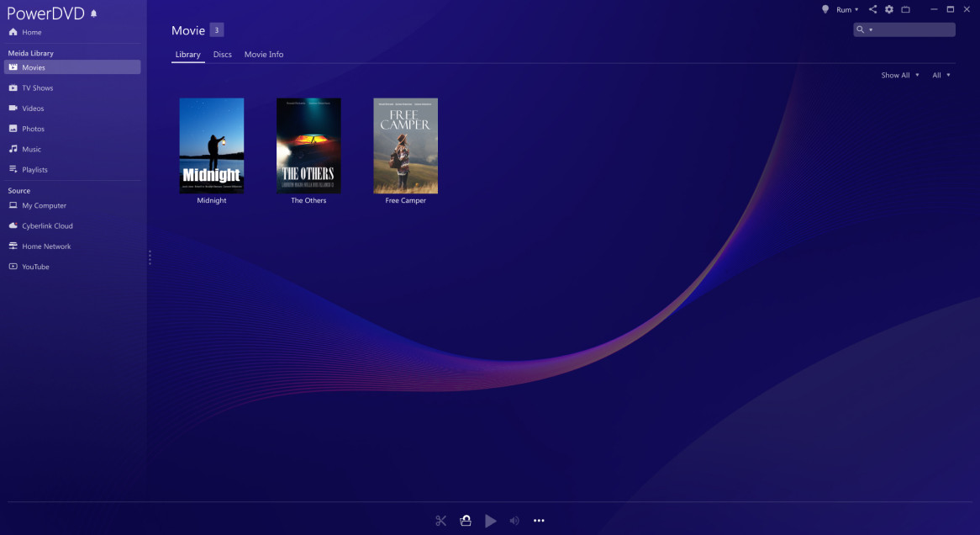This screenshot has width=980, height=535.
Task: Click the share icon in title bar
Action: pyautogui.click(x=872, y=9)
